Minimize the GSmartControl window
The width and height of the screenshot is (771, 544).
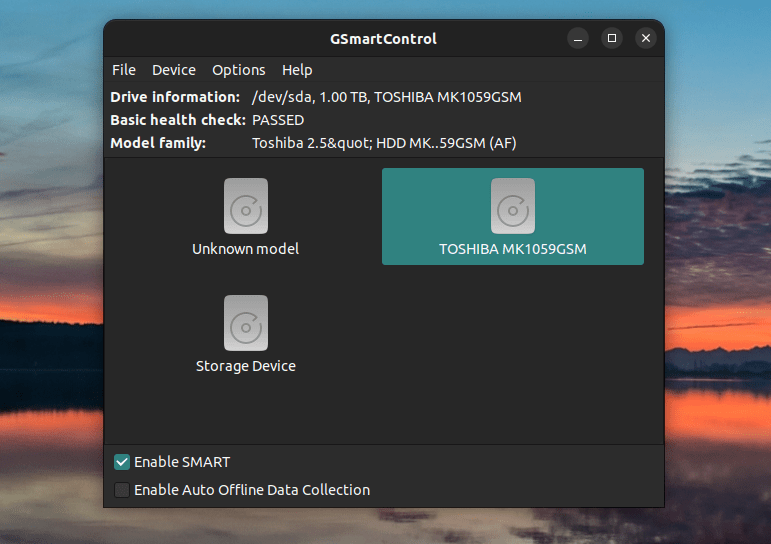[578, 39]
